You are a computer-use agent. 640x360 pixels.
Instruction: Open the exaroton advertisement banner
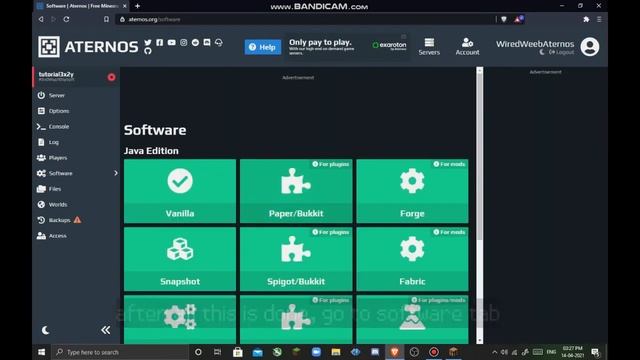[348, 47]
